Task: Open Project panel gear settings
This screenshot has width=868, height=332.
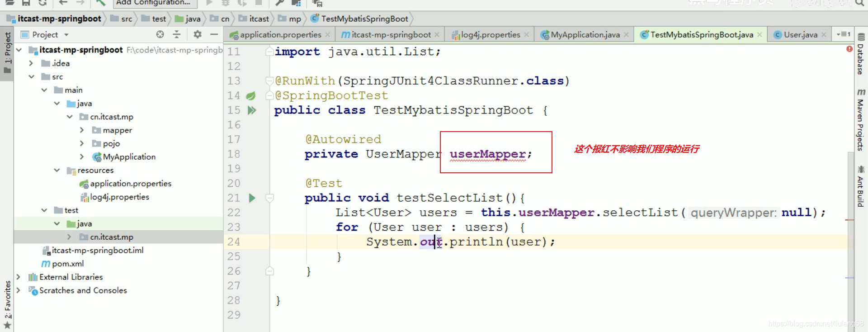Action: click(x=198, y=34)
